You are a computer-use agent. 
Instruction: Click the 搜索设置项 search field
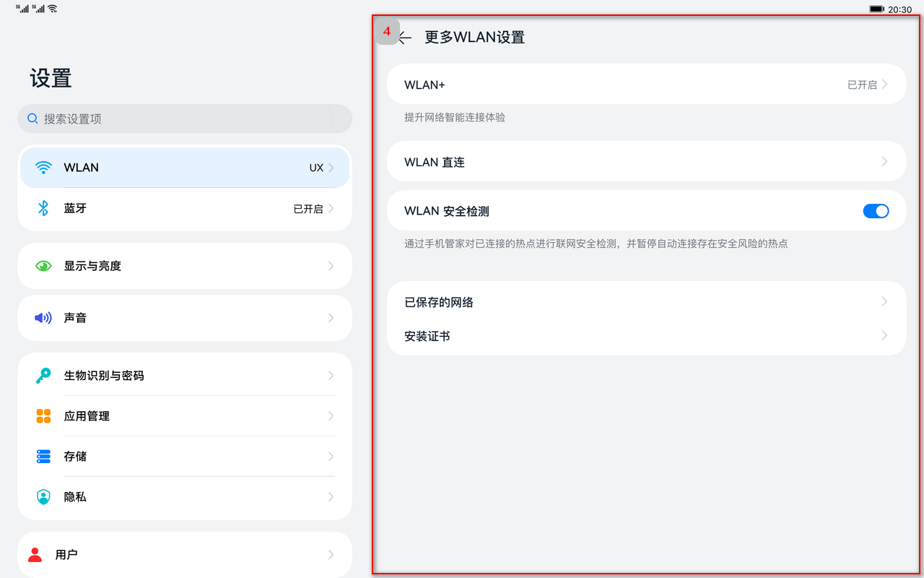pos(185,118)
